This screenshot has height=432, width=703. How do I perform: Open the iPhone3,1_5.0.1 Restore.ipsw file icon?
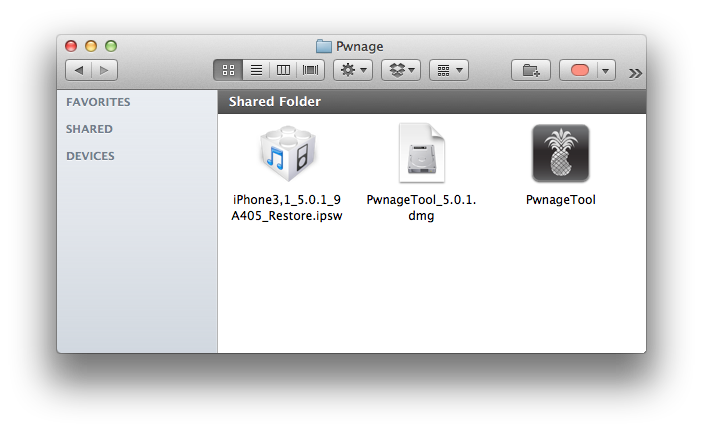[287, 154]
